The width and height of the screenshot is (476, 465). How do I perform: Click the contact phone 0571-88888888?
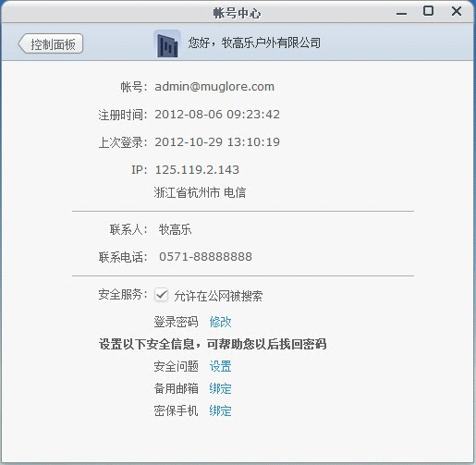[x=205, y=257]
